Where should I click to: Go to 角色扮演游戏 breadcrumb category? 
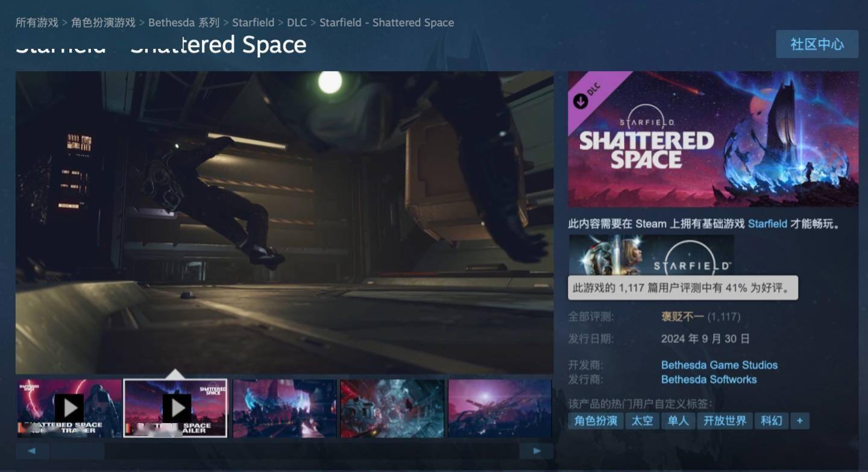[103, 22]
